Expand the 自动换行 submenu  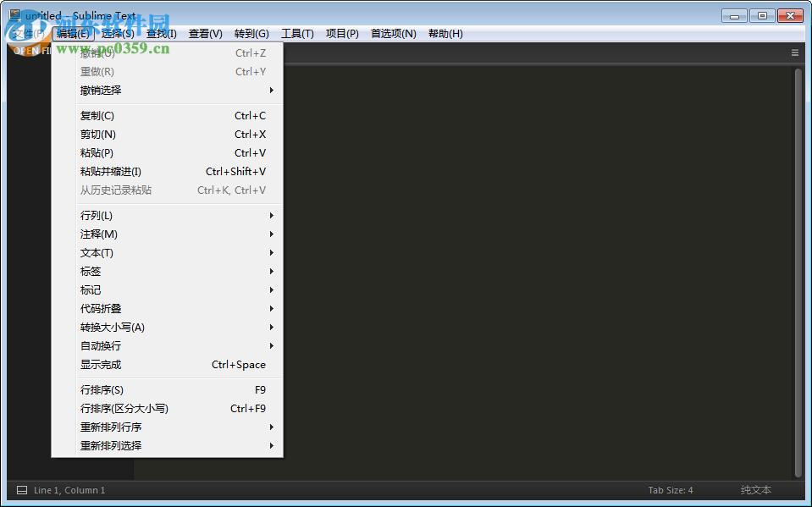pyautogui.click(x=100, y=345)
